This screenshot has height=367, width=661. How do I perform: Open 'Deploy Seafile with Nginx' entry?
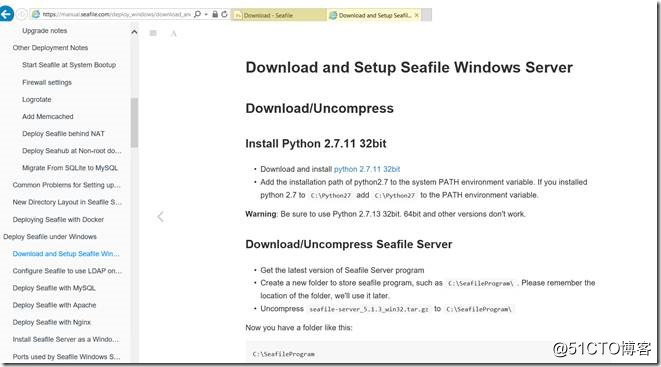51,322
